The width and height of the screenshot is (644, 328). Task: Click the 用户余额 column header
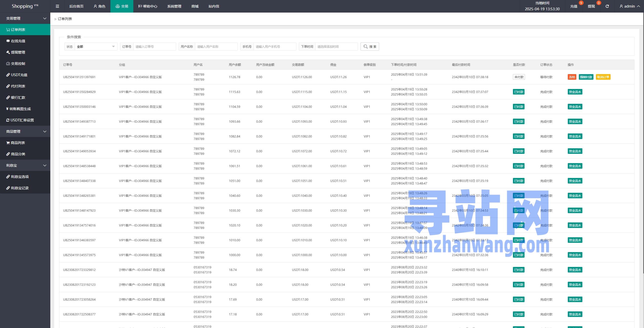(x=235, y=65)
